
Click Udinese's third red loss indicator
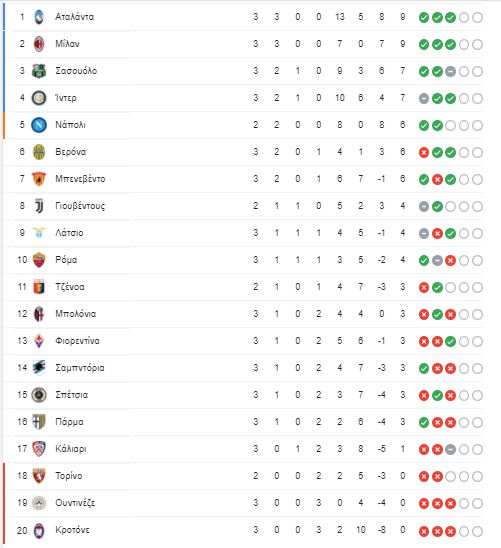(x=451, y=503)
